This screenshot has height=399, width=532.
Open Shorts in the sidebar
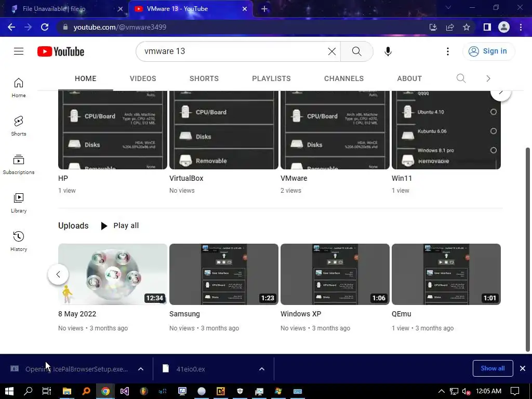[19, 126]
